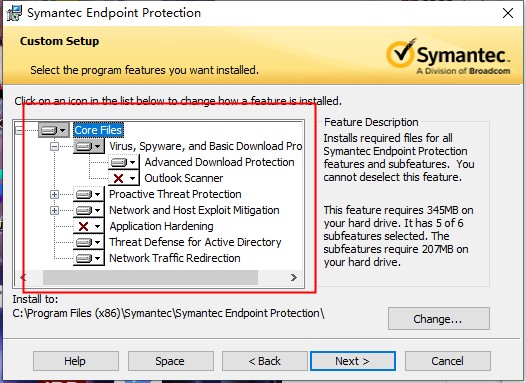
Task: Click the Next button
Action: tap(353, 361)
